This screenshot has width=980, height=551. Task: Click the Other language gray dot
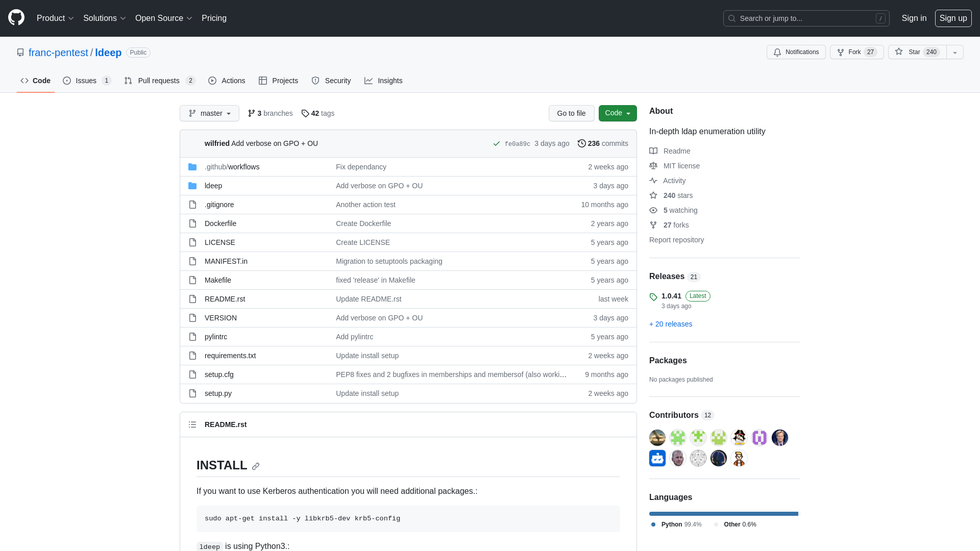(716, 524)
